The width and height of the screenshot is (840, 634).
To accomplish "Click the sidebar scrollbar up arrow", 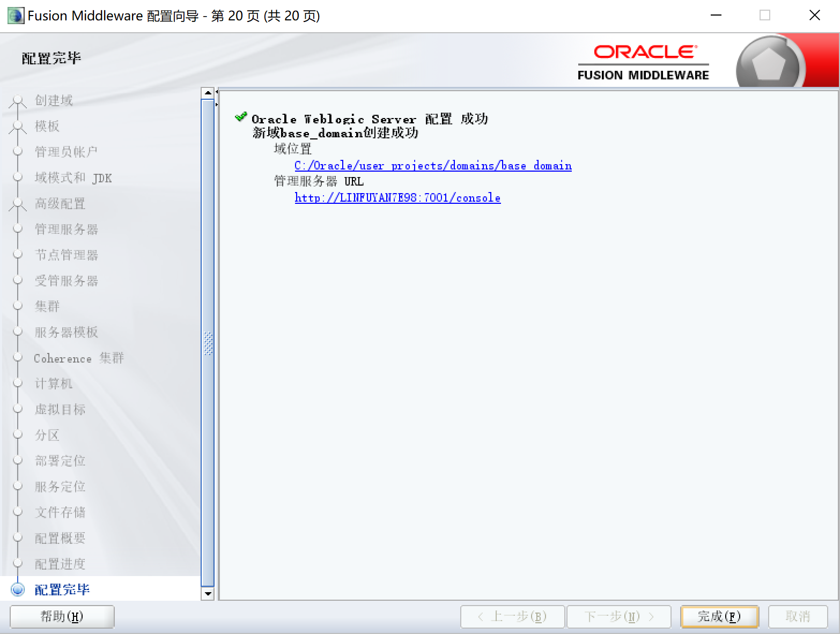I will click(208, 92).
